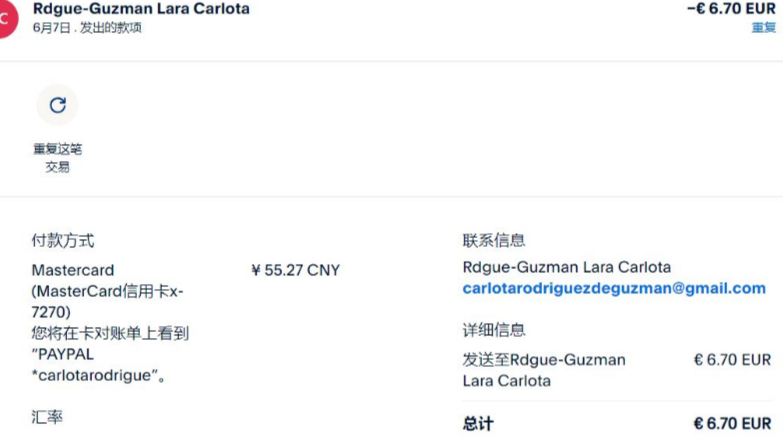Click the 汇率 exchange rate heading

click(47, 414)
